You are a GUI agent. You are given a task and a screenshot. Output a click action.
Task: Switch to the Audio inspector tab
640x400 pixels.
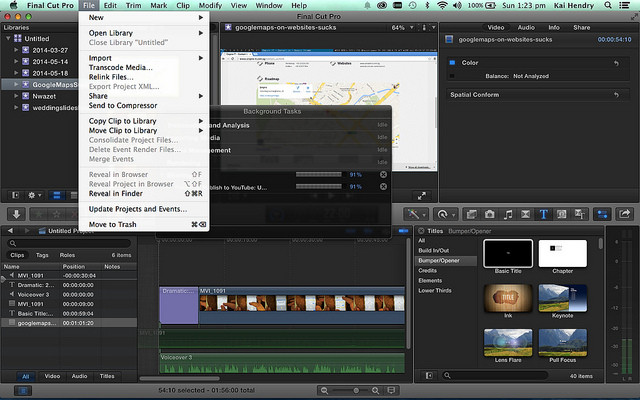click(x=526, y=27)
